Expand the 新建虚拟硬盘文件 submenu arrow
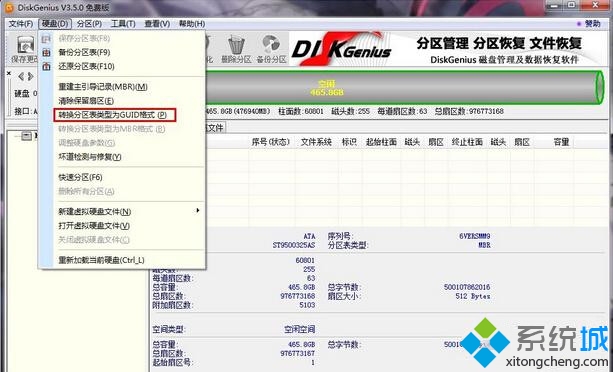The height and width of the screenshot is (372, 613). (198, 211)
